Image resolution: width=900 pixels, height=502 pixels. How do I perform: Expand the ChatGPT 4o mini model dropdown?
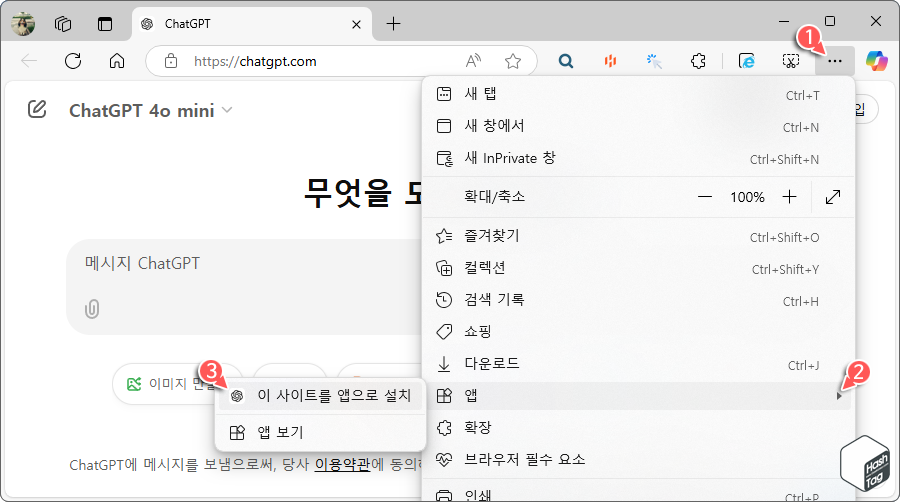(x=150, y=110)
